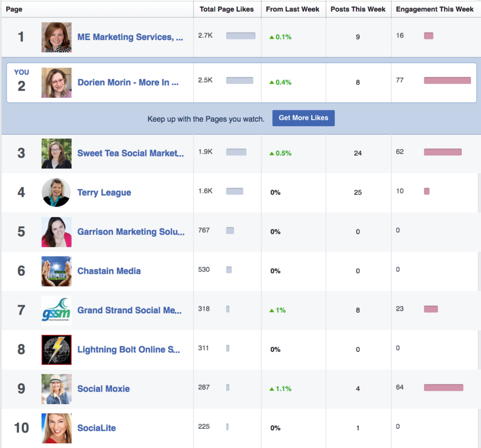Click Keep up with the Pages text
Image resolution: width=481 pixels, height=448 pixels.
[206, 119]
